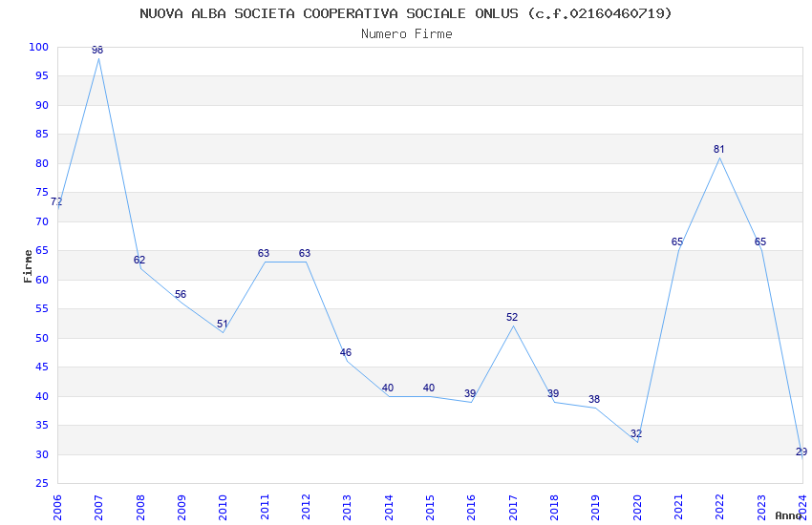
Task: Select the 52 data label for 2017
Action: click(x=512, y=317)
